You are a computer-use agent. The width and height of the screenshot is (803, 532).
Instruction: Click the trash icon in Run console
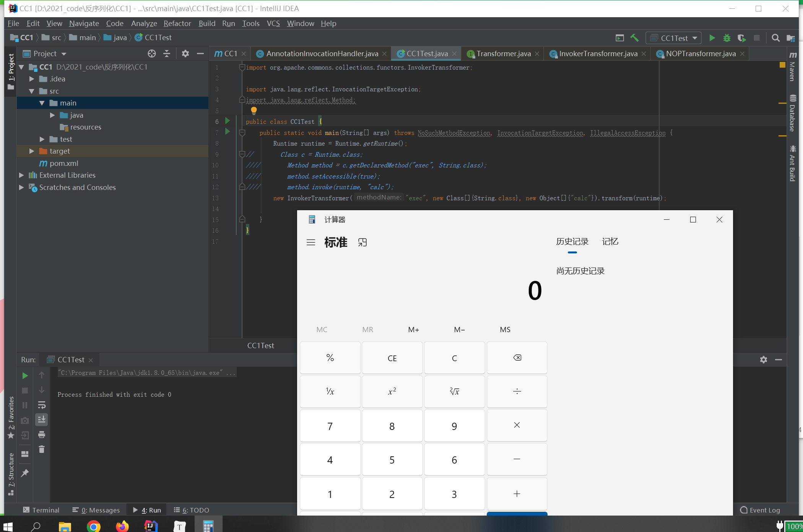click(x=42, y=449)
